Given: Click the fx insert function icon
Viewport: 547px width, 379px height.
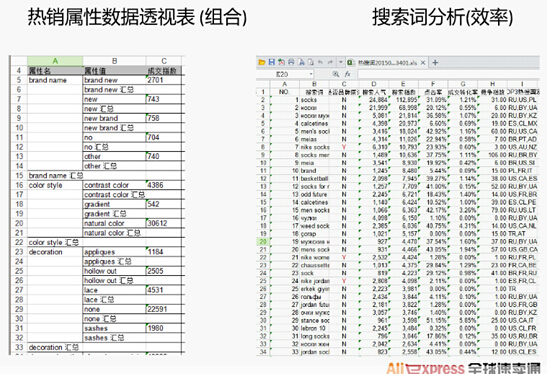Looking at the screenshot, I should coord(347,74).
